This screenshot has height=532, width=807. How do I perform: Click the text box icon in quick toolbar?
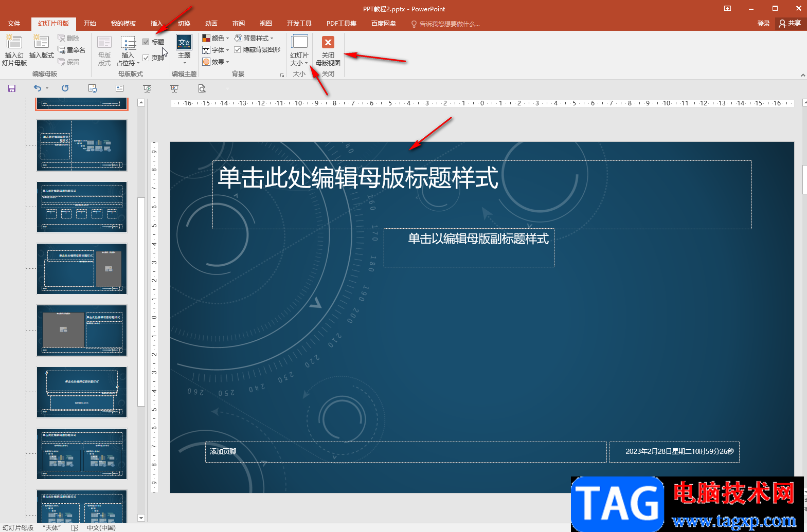pyautogui.click(x=120, y=88)
